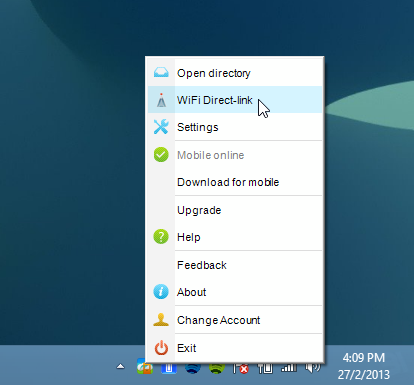
Task: Click the Action Center flag tray icon
Action: 241,368
